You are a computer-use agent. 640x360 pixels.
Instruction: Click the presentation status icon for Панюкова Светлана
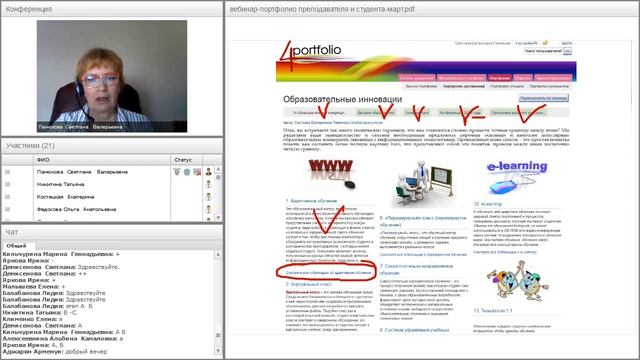(197, 172)
